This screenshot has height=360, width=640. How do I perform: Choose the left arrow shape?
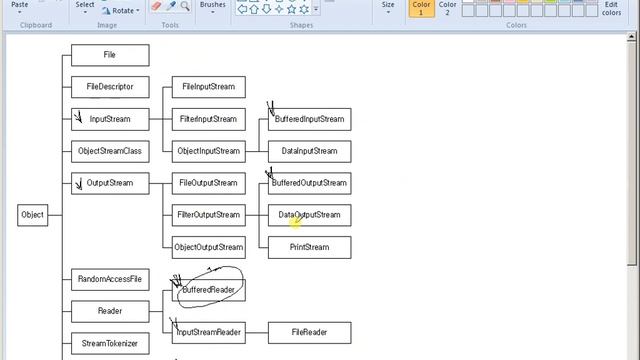(x=242, y=9)
